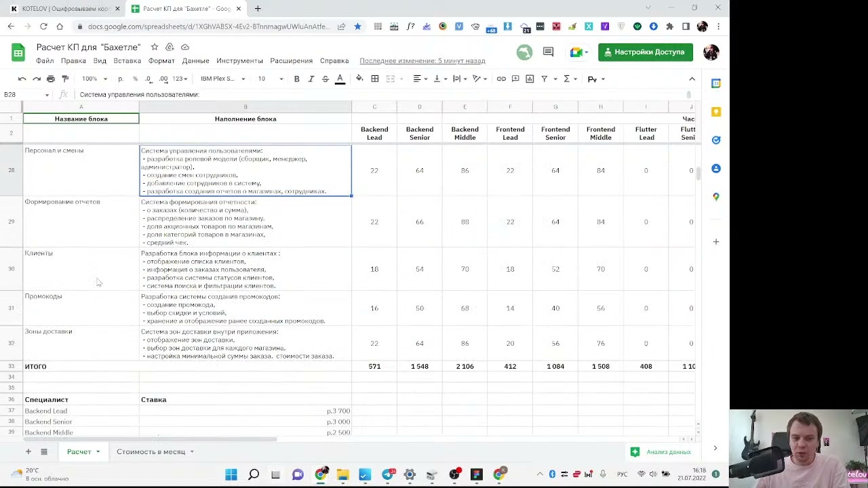Screen dimensions: 868x488
Task: Open the Расширения menu
Action: tap(291, 60)
